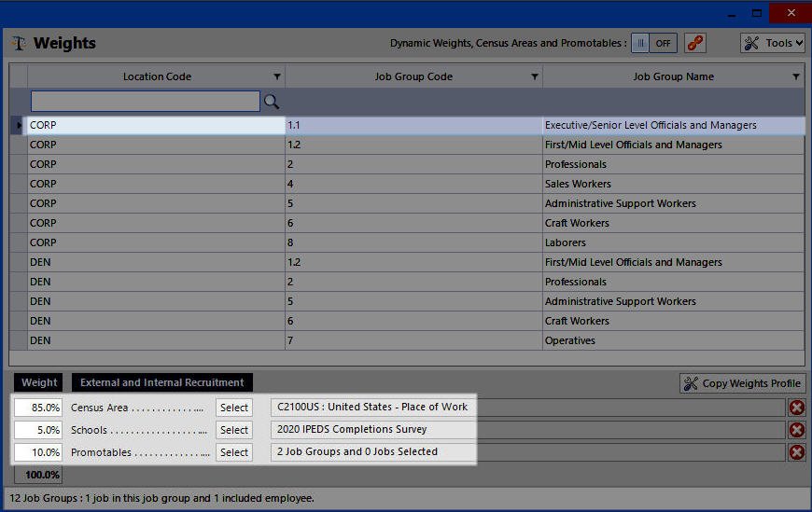Screen dimensions: 812x512
Task: Open the Job Group Code column filter
Action: pos(535,76)
